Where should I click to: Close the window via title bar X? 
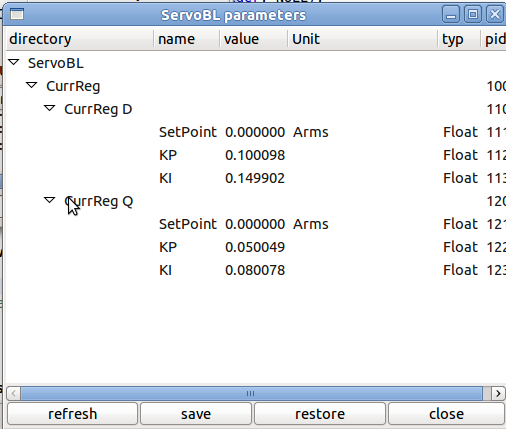(x=495, y=15)
